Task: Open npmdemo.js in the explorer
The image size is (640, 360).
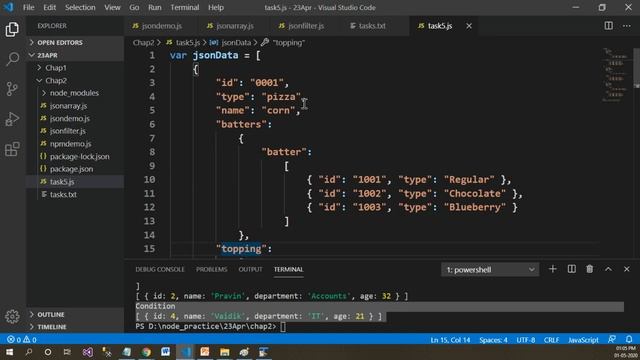Action: (70, 144)
